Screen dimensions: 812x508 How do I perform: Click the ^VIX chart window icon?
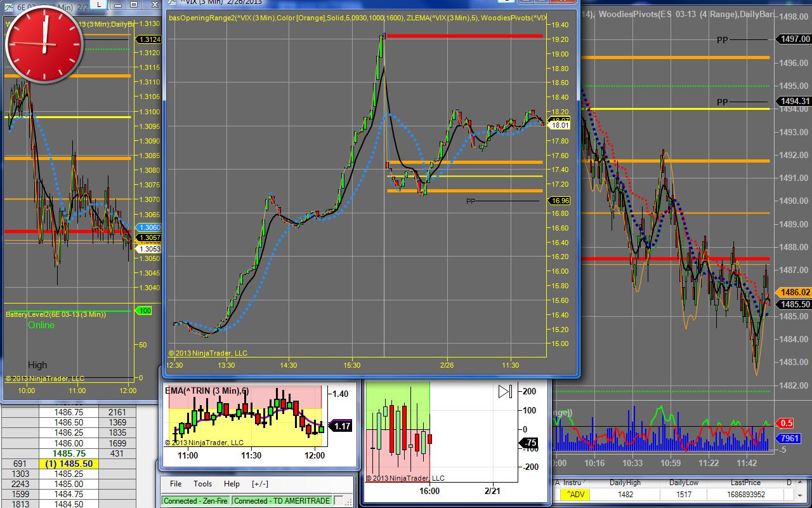(x=173, y=2)
